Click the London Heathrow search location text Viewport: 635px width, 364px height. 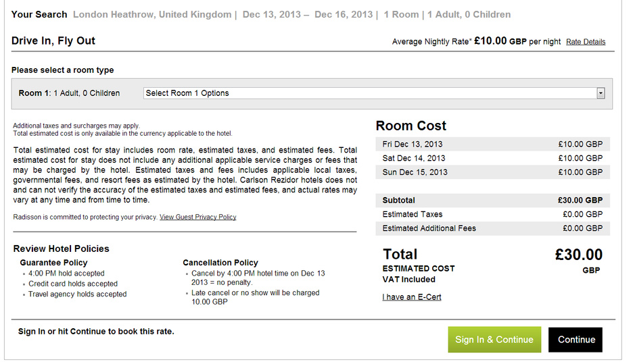pos(152,15)
